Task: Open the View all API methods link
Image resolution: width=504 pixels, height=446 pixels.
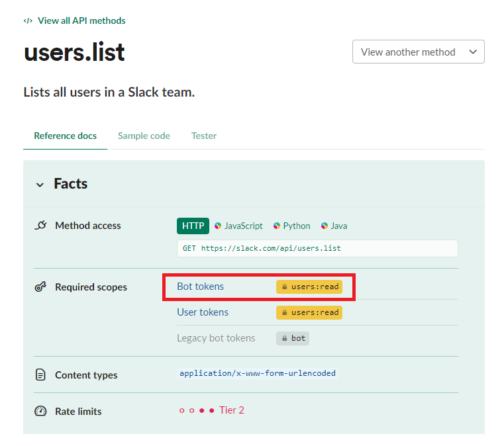Action: click(81, 21)
